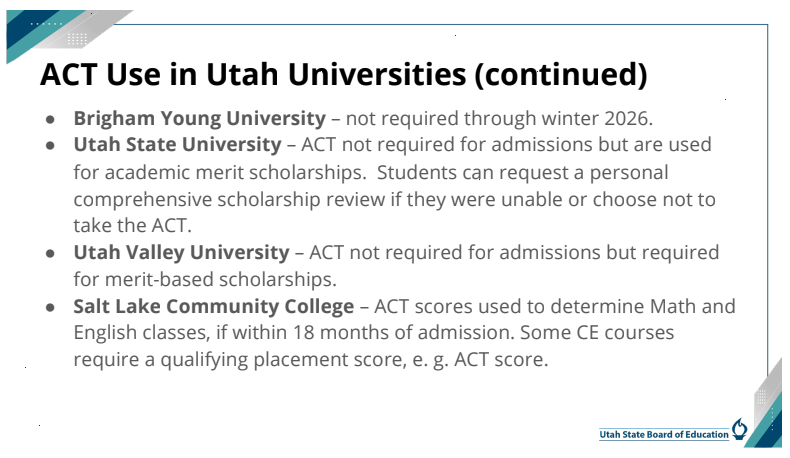Click the text 'for academic merit scholarships'

218,172
